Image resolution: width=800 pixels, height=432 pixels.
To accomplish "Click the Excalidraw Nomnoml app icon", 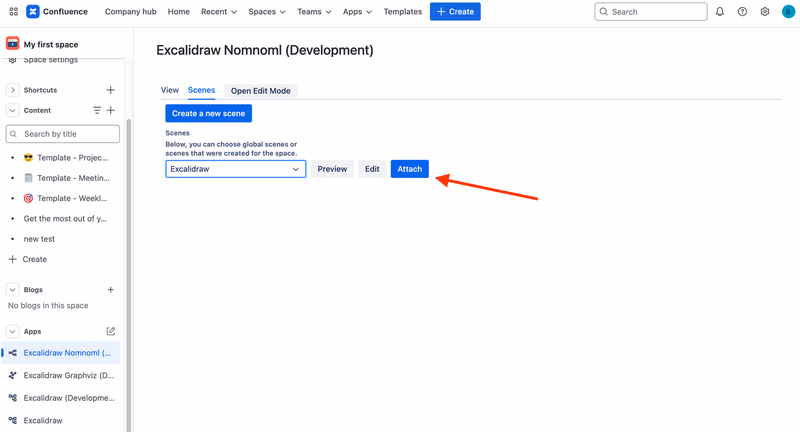I will click(13, 352).
